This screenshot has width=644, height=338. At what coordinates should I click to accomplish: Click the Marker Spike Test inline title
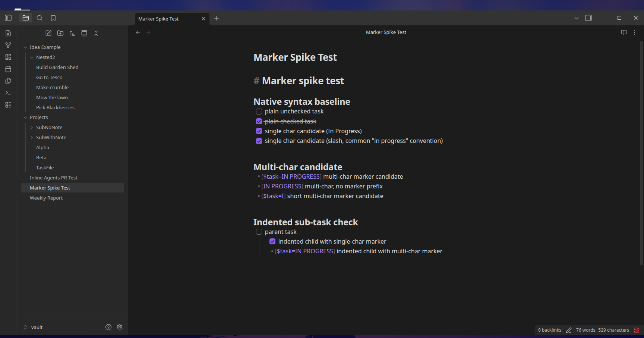click(x=295, y=57)
